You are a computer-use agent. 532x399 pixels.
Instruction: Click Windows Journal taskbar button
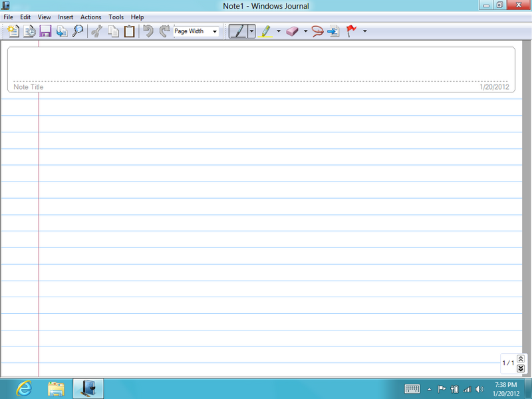pos(88,389)
